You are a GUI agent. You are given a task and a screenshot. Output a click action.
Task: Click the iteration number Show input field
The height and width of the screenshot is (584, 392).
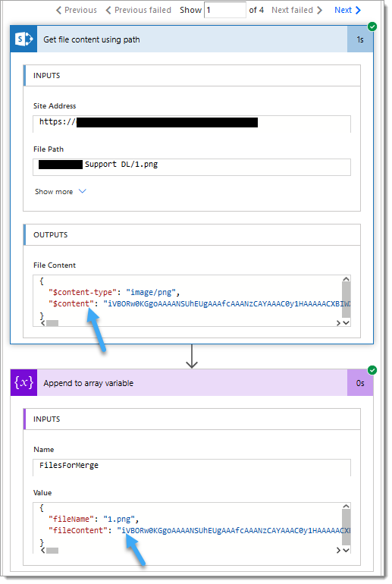[x=225, y=10]
